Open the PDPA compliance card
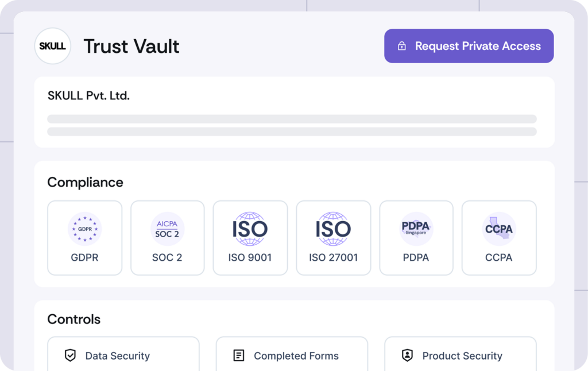 click(x=416, y=238)
